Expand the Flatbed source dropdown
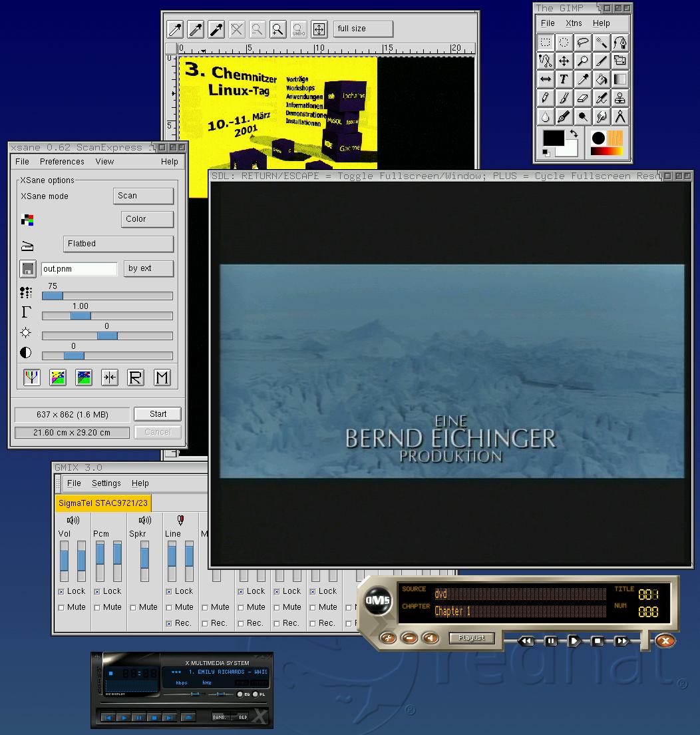This screenshot has width=700, height=735. click(118, 244)
